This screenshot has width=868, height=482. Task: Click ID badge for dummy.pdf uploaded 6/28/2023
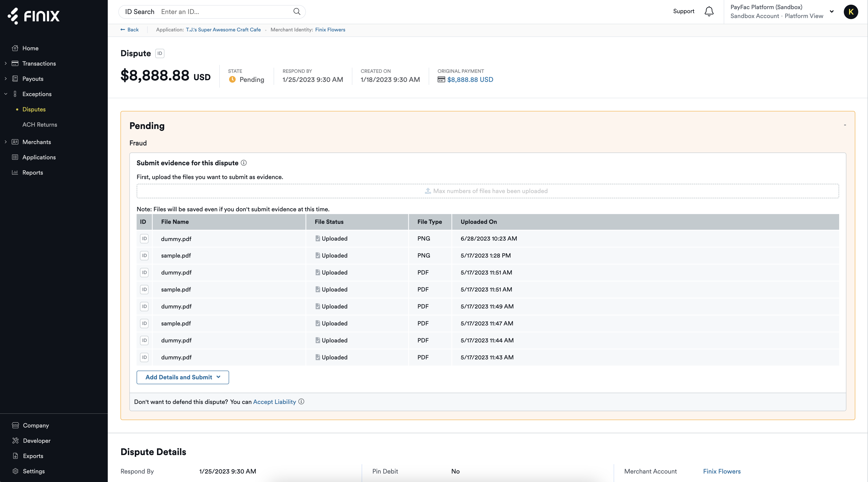point(144,238)
